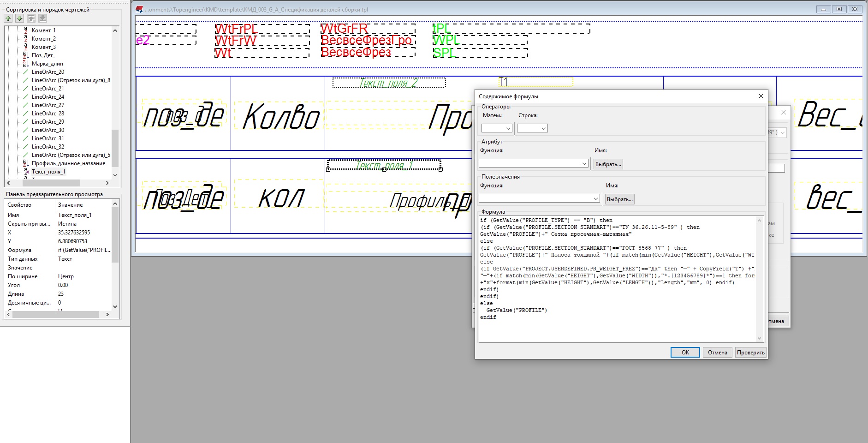Expand the Атрибут Функция combo box
The image size is (868, 443).
[534, 163]
